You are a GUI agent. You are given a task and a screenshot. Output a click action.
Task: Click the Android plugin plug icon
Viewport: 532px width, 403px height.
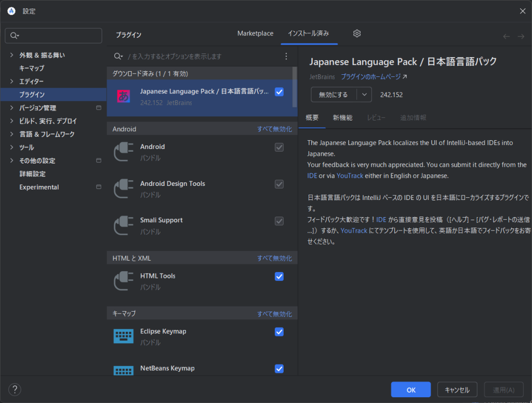[124, 152]
